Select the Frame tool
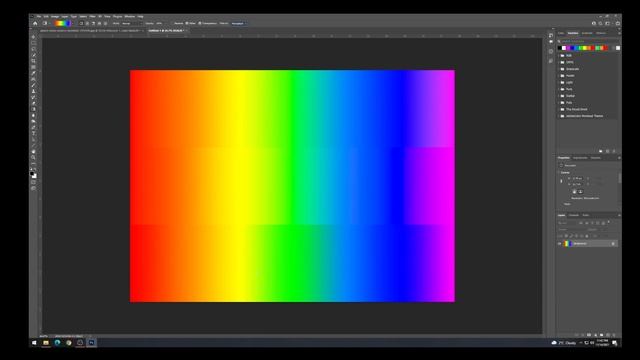Screen dimensions: 640x360 (33, 67)
